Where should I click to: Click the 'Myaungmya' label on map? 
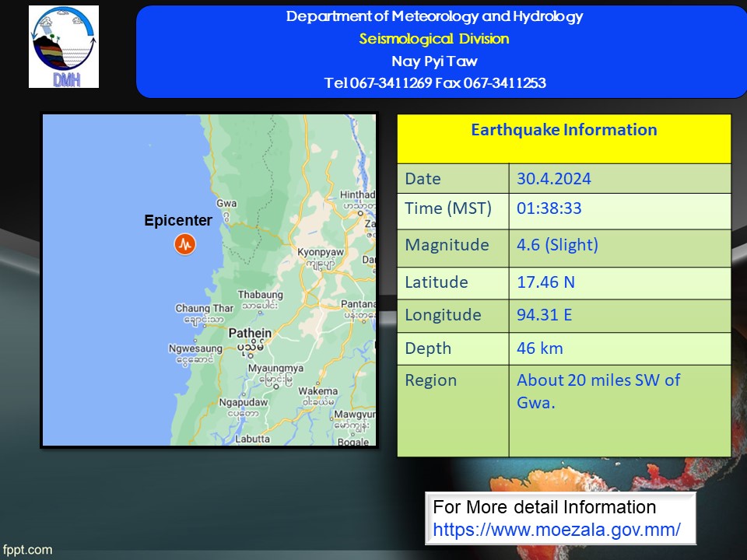coord(275,368)
